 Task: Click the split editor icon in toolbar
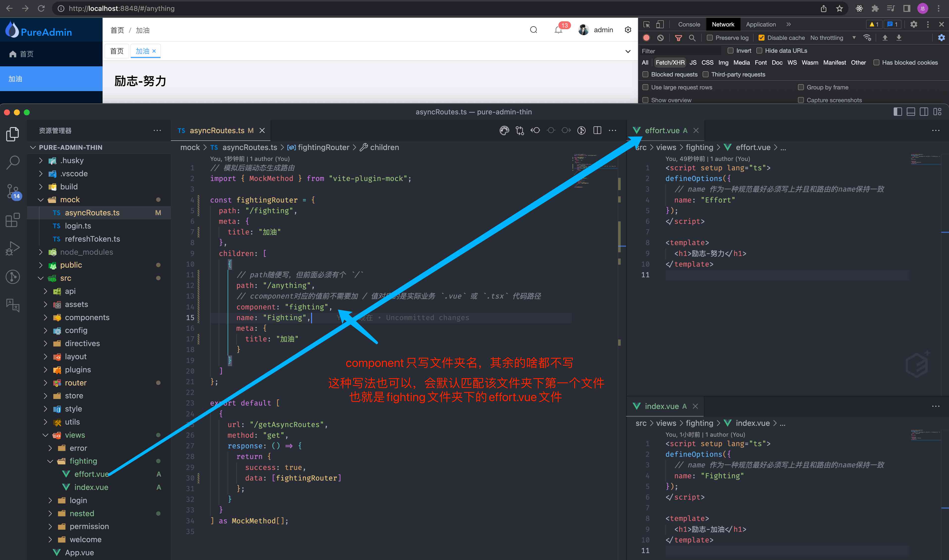click(x=597, y=130)
